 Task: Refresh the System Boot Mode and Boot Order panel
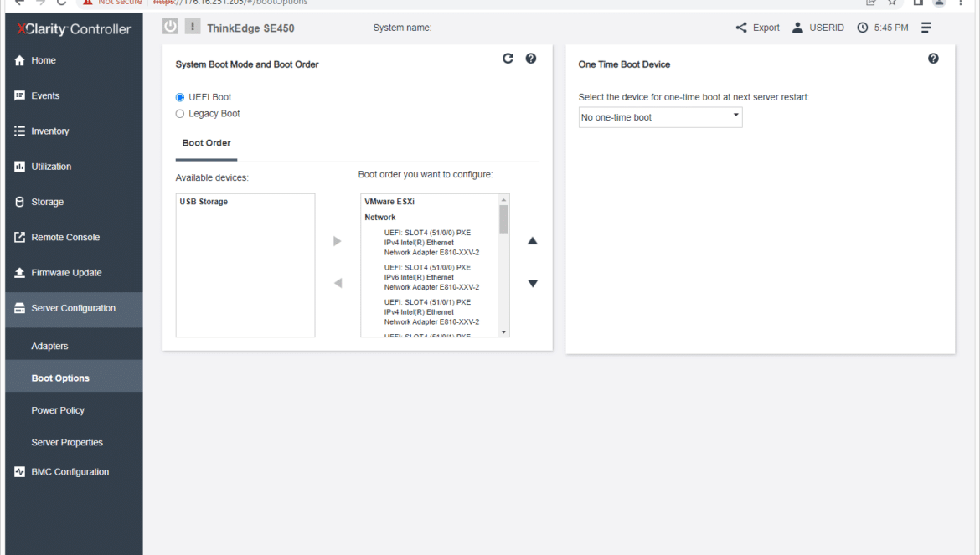508,58
